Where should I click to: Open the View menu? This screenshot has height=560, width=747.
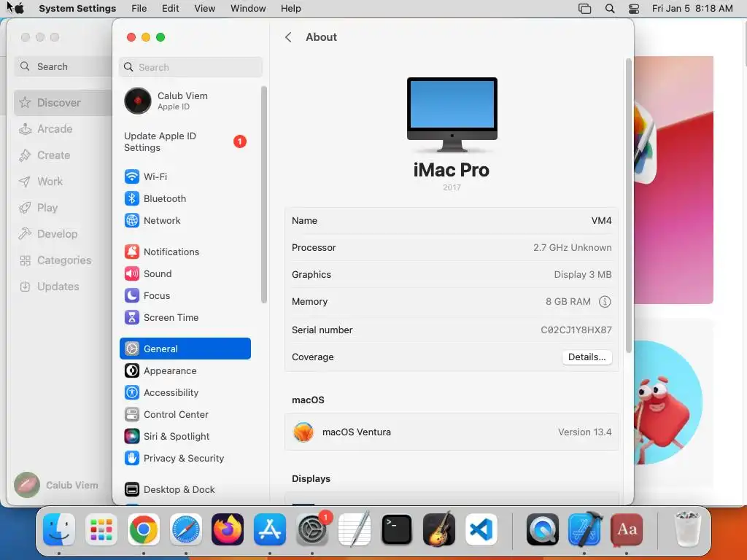[205, 9]
